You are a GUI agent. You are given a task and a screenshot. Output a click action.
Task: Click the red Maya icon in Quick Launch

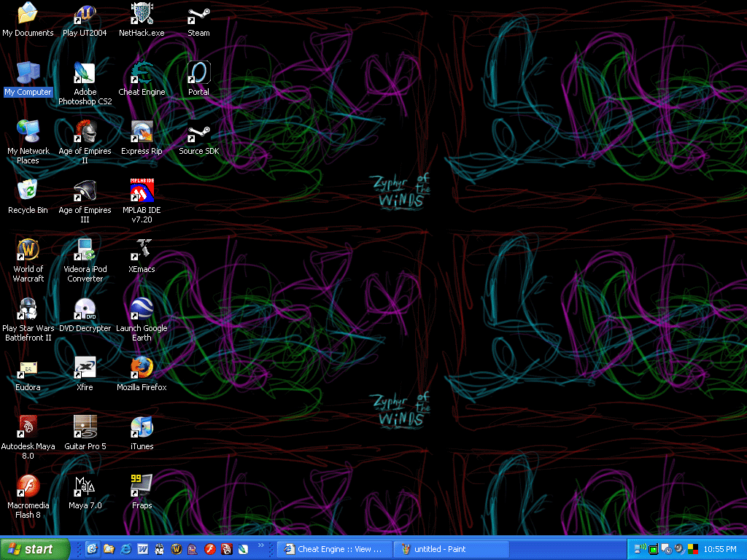227,549
